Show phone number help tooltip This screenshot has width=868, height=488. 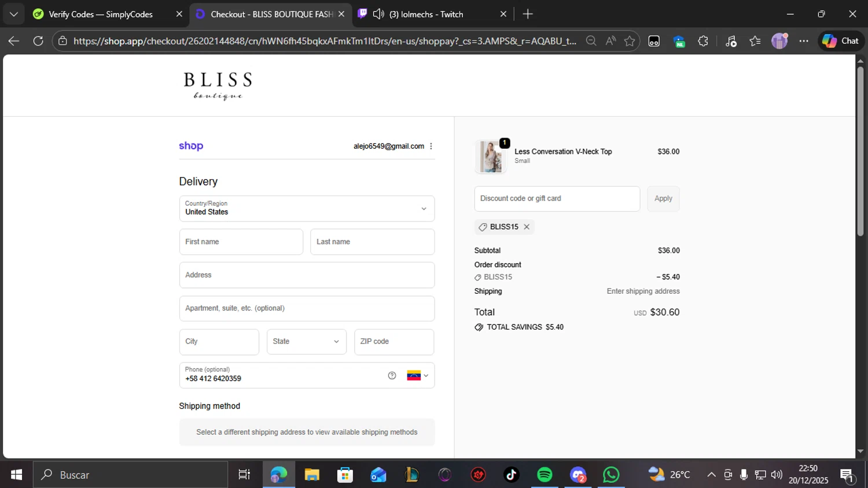(x=392, y=375)
